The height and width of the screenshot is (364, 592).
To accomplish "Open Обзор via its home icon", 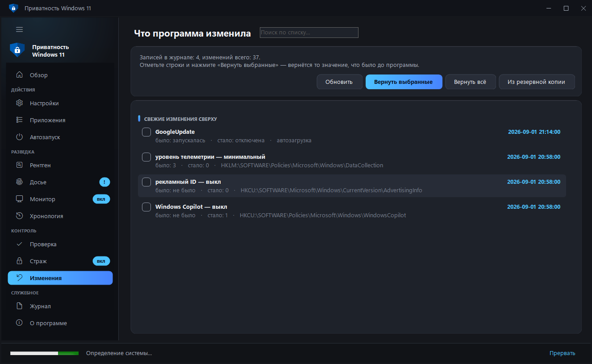I will pyautogui.click(x=19, y=75).
